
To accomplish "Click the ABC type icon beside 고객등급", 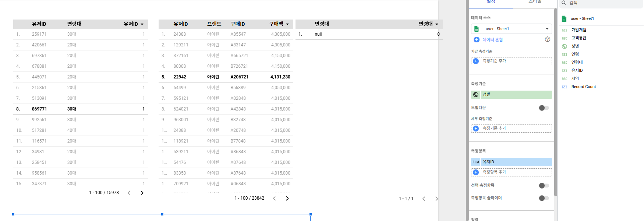I will tap(565, 38).
